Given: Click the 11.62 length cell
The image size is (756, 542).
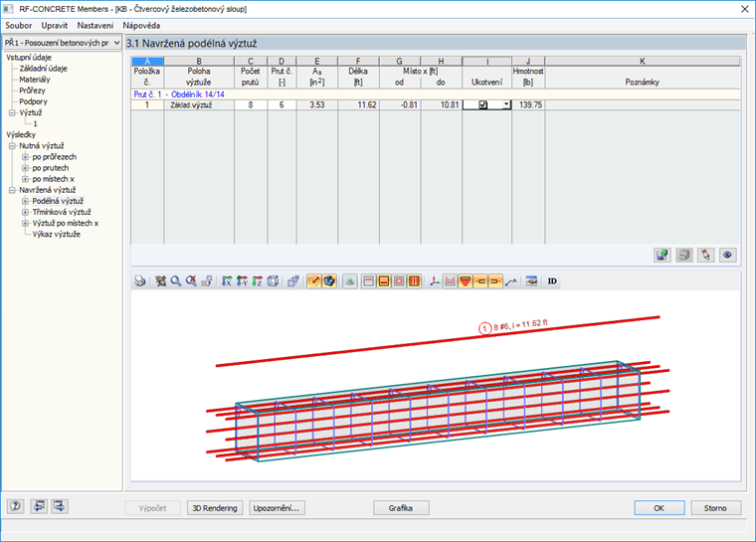Looking at the screenshot, I should (358, 104).
